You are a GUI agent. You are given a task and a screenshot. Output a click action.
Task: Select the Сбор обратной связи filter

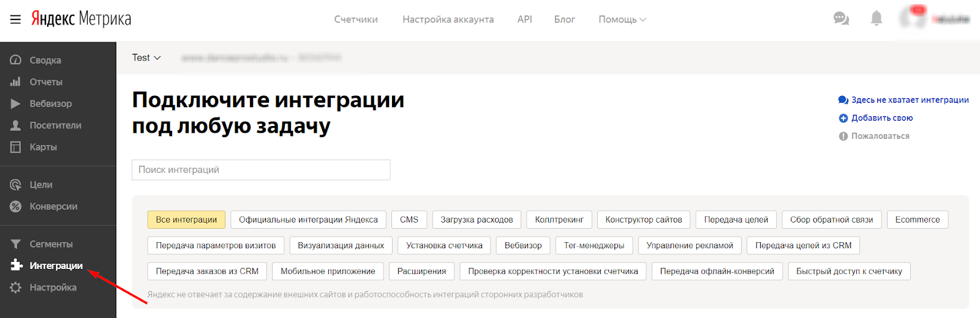(832, 220)
